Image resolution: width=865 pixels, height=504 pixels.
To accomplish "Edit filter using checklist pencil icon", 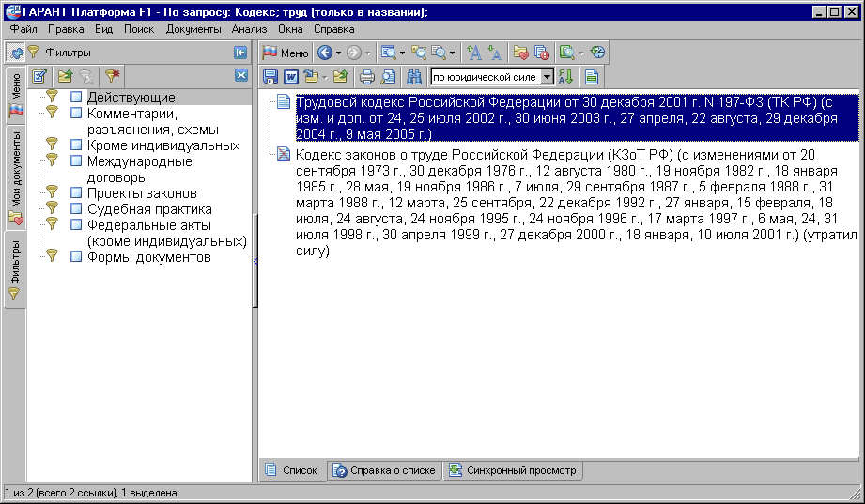I will pos(39,76).
